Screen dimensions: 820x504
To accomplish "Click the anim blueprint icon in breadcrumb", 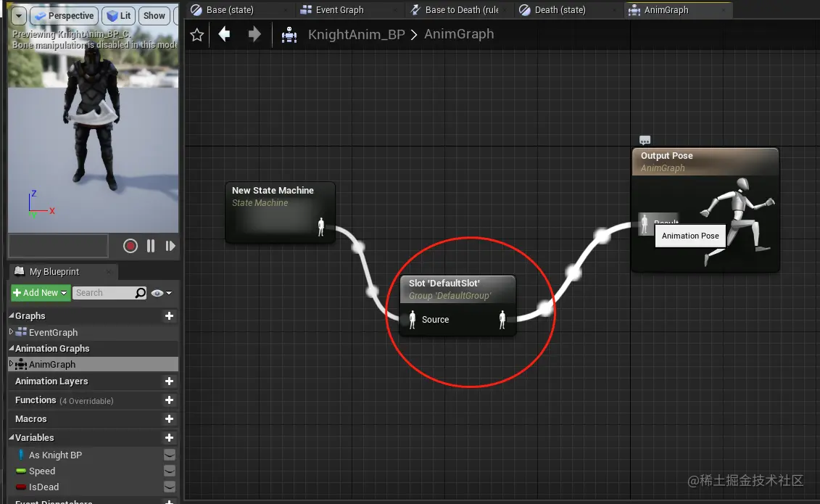I will tap(289, 35).
